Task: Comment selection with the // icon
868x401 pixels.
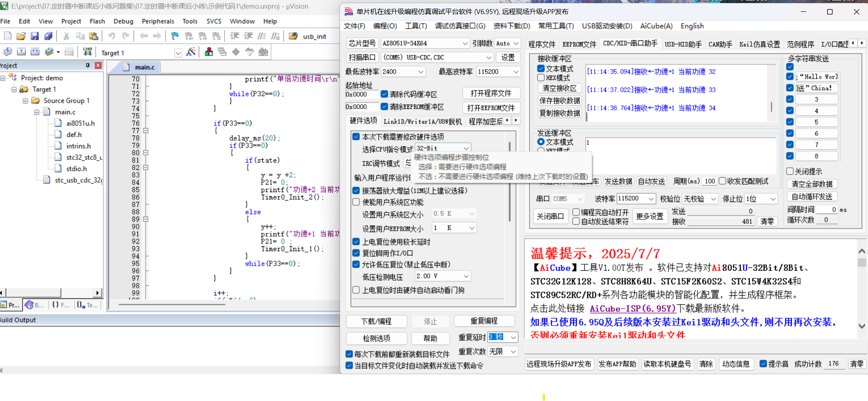Action: coord(262,36)
